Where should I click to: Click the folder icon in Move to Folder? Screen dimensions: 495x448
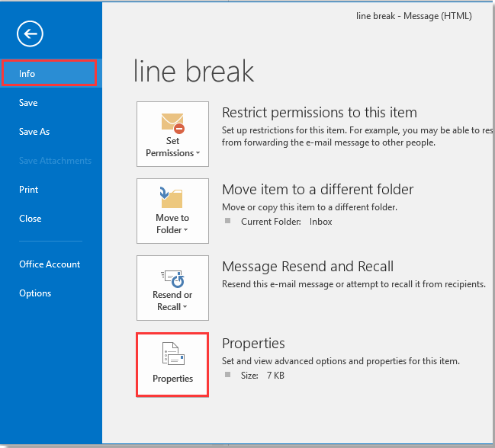(x=172, y=198)
